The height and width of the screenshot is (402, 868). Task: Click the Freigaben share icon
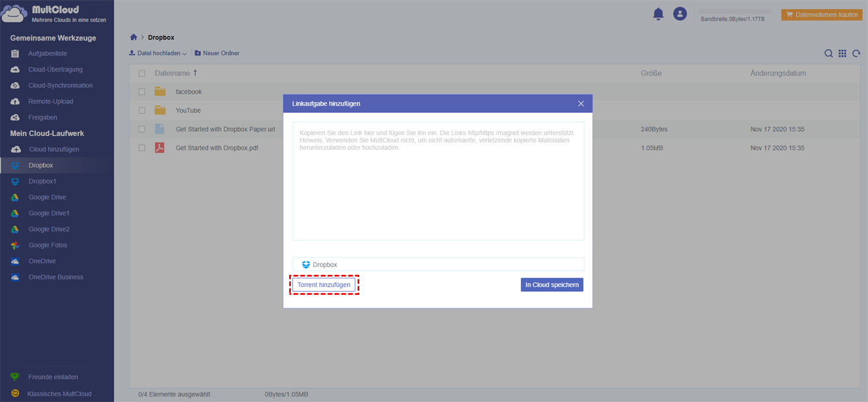point(15,117)
